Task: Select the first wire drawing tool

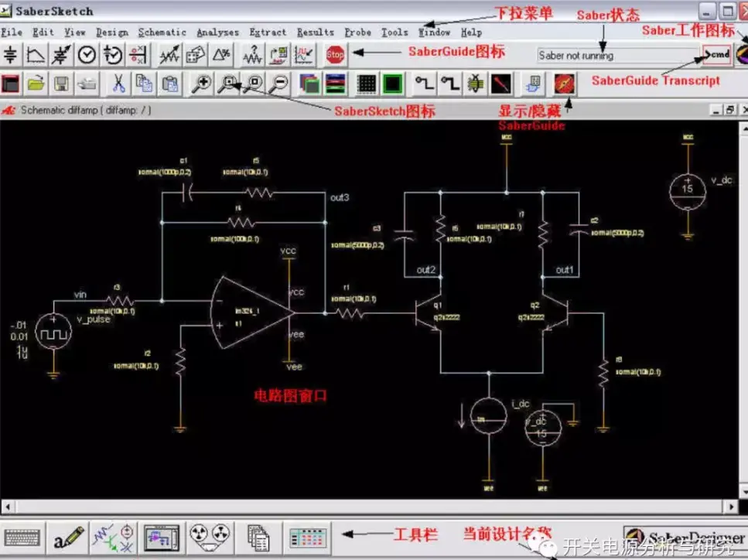Action: 424,84
